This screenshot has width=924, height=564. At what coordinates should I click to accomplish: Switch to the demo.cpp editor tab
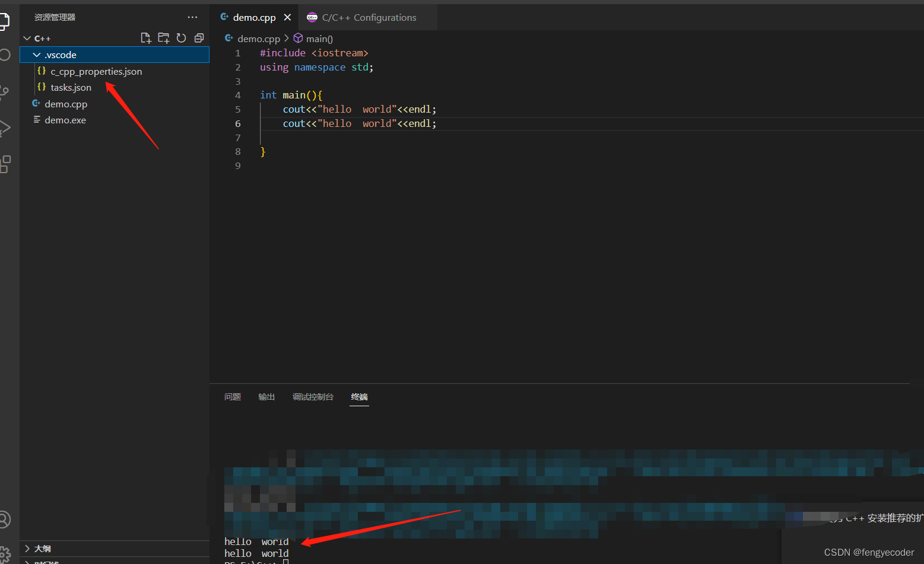point(254,17)
